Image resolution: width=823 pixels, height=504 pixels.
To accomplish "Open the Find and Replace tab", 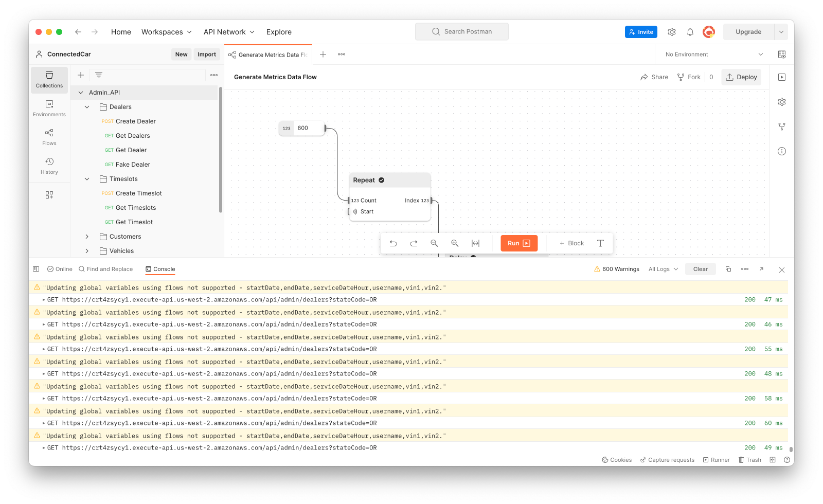I will tap(105, 269).
